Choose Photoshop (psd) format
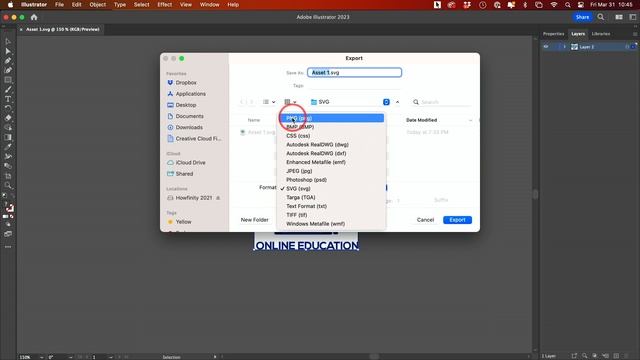 click(331, 180)
